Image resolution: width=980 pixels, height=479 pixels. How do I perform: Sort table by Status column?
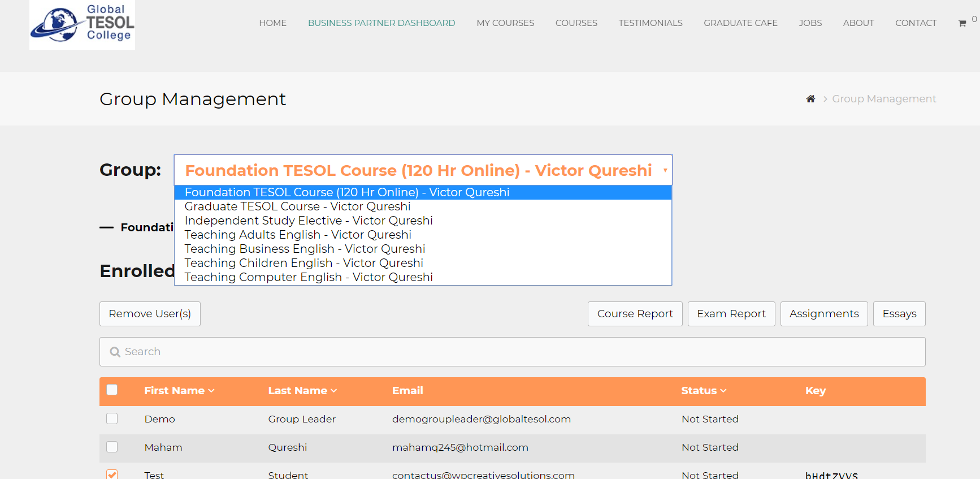coord(703,391)
